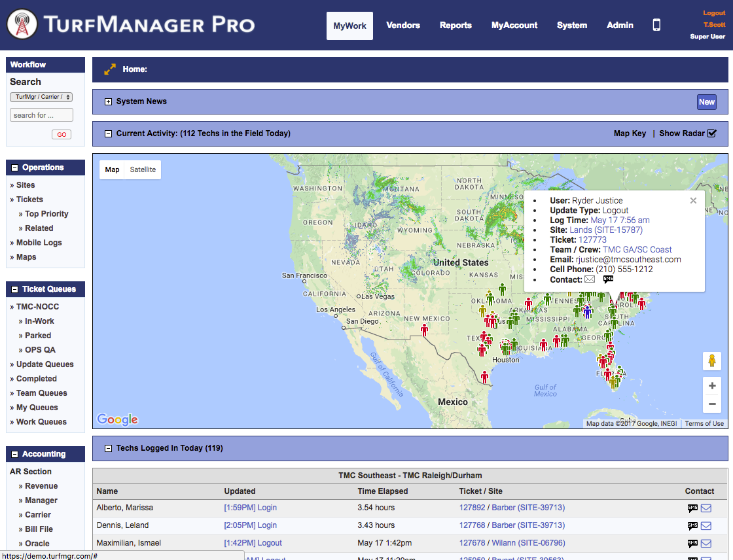Open Team Queues in sidebar

pos(42,393)
